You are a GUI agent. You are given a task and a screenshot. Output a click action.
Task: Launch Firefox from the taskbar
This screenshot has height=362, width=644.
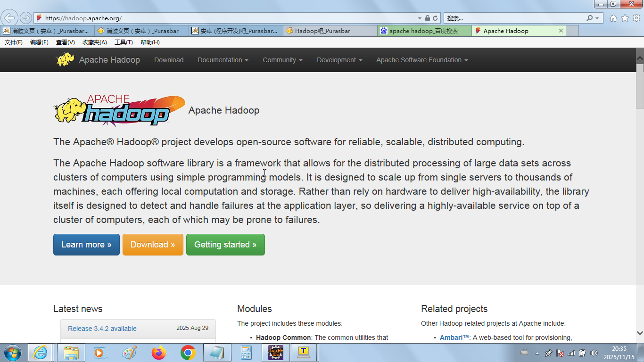[159, 353]
